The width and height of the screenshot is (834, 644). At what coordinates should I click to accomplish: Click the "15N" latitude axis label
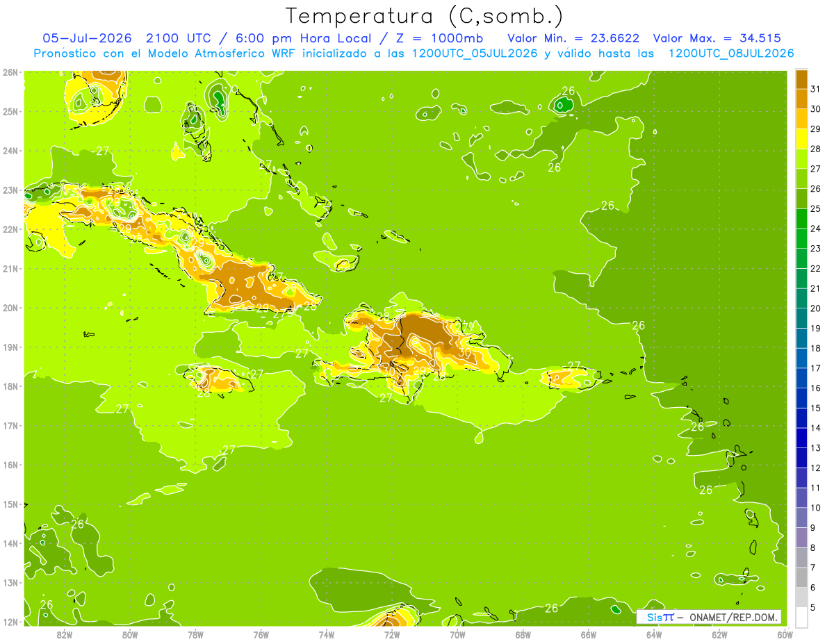pyautogui.click(x=10, y=504)
